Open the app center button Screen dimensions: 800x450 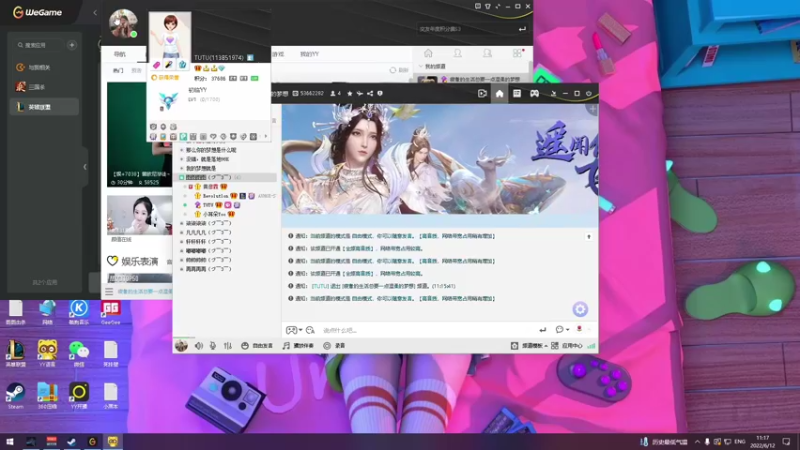(567, 345)
